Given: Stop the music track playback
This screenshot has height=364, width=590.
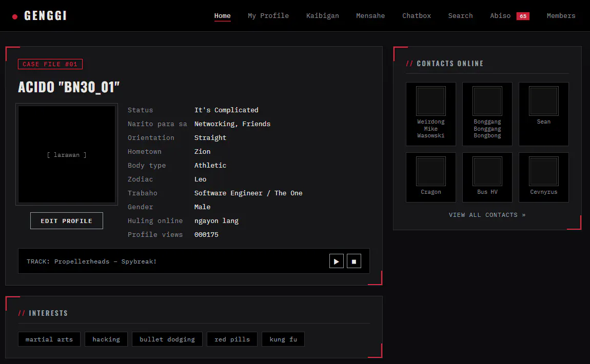Looking at the screenshot, I should click(x=353, y=261).
